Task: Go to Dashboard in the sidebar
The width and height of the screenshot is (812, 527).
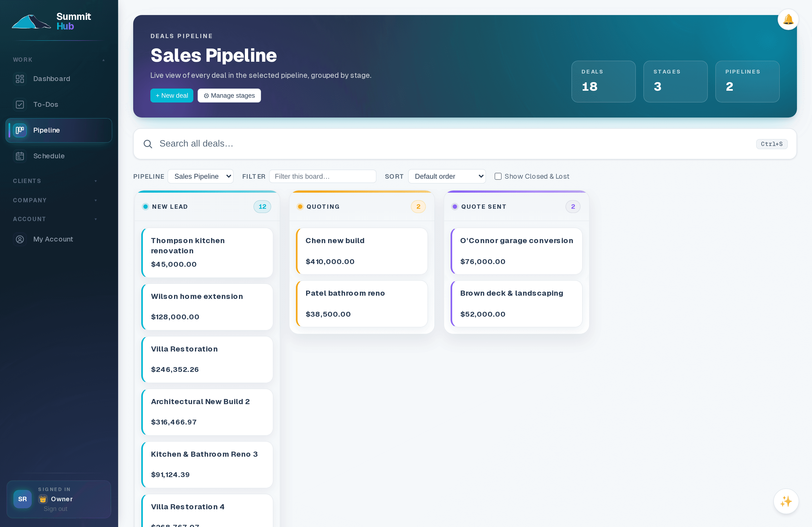Action: (59, 79)
